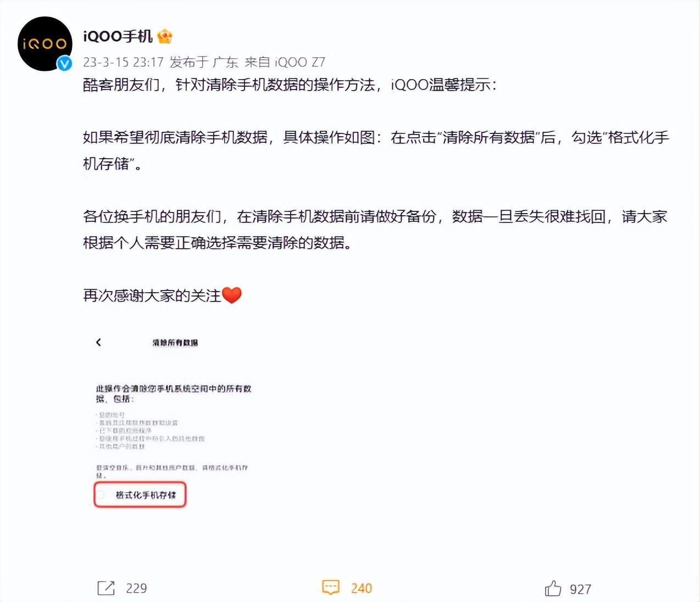
Task: Click the crown badge beside iQOO手机
Action: tap(165, 37)
